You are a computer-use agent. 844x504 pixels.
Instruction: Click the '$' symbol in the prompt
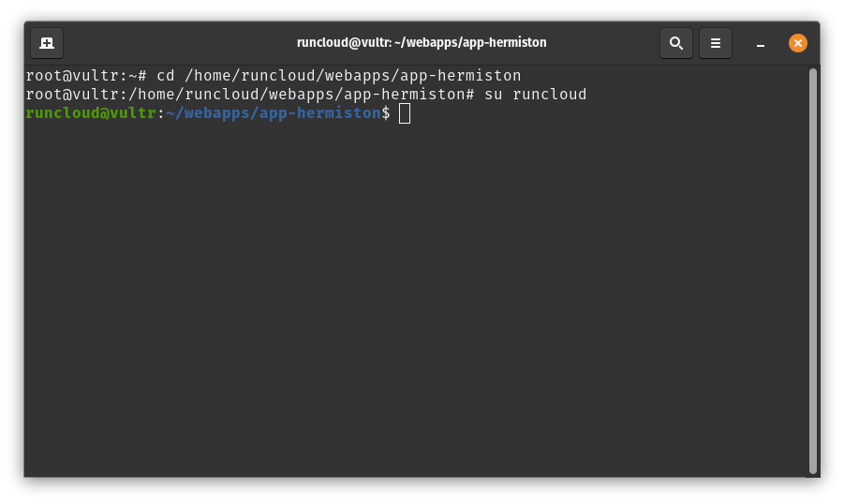coord(386,113)
